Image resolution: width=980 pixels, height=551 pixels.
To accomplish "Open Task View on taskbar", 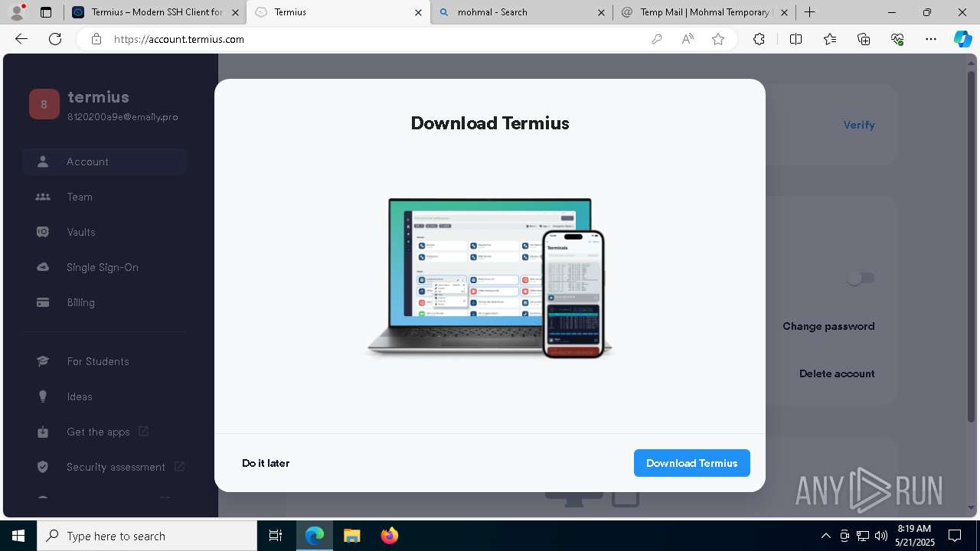I will [x=276, y=536].
